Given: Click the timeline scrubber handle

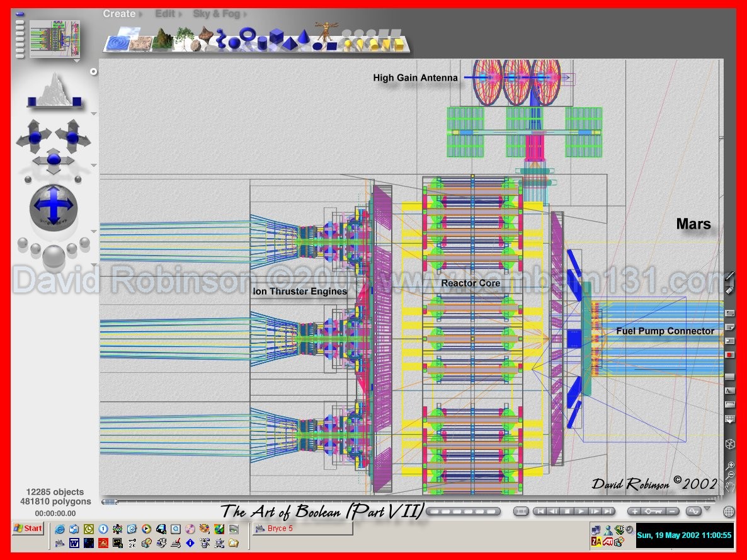Looking at the screenshot, I should (110, 502).
